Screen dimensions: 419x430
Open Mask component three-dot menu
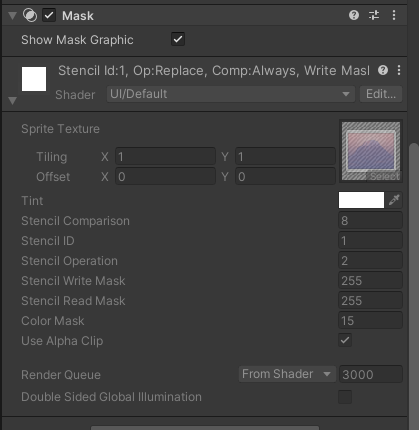[394, 15]
